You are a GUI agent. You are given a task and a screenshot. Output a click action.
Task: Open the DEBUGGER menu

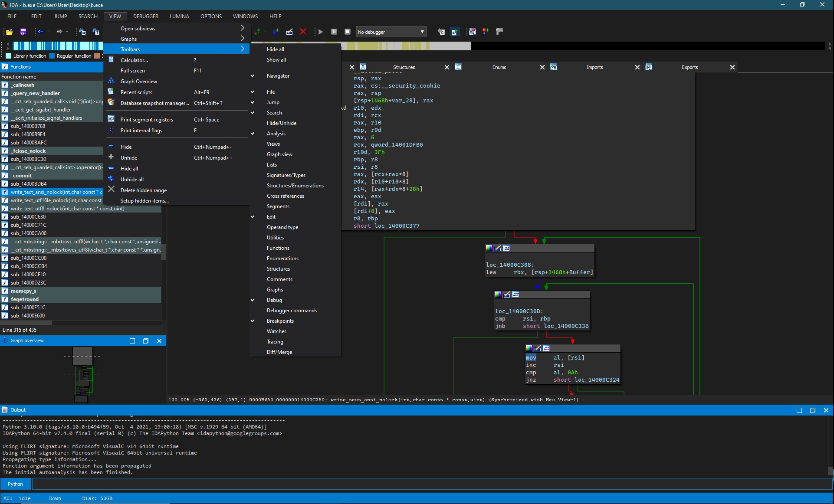(x=145, y=16)
